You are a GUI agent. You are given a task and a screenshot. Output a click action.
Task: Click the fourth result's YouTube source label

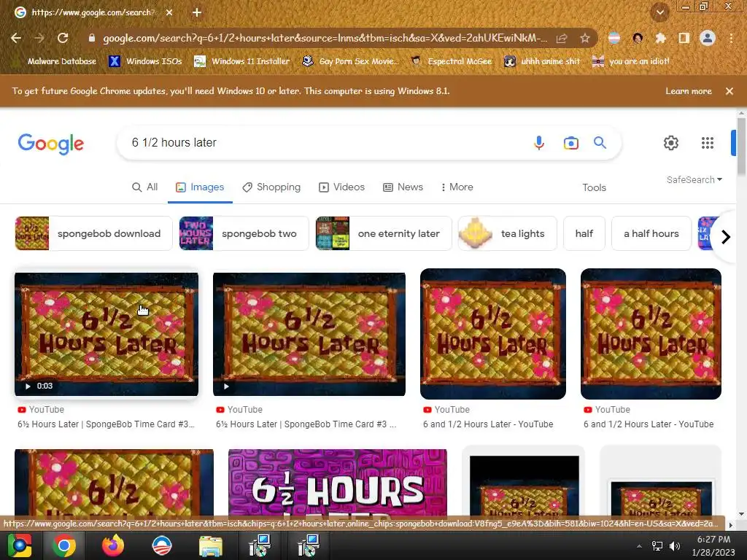point(612,410)
